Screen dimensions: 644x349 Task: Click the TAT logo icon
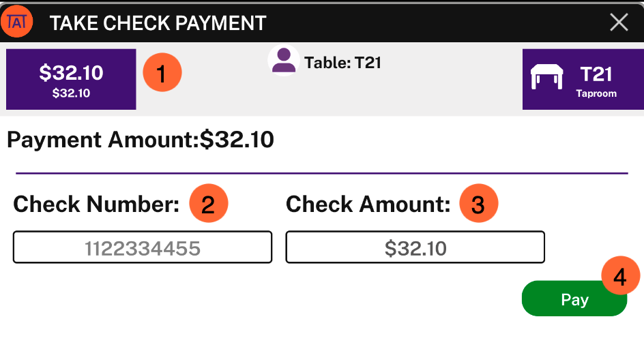tap(17, 22)
